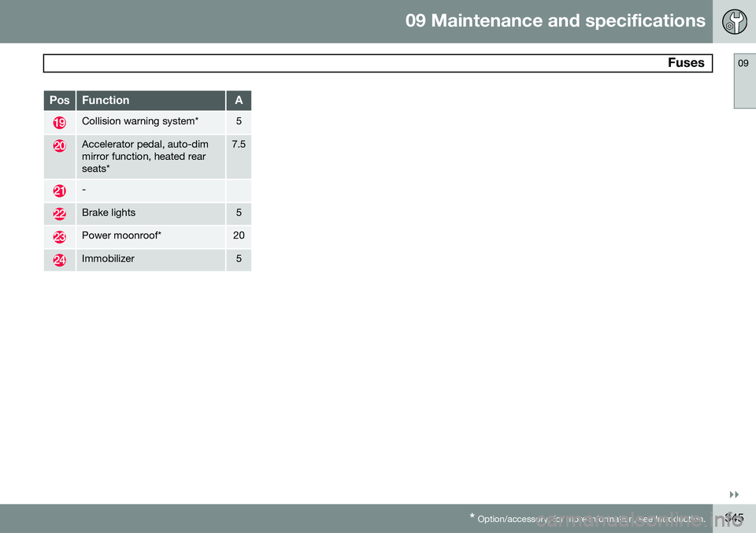Click the page number in footer
This screenshot has height=533, width=756.
click(x=734, y=518)
